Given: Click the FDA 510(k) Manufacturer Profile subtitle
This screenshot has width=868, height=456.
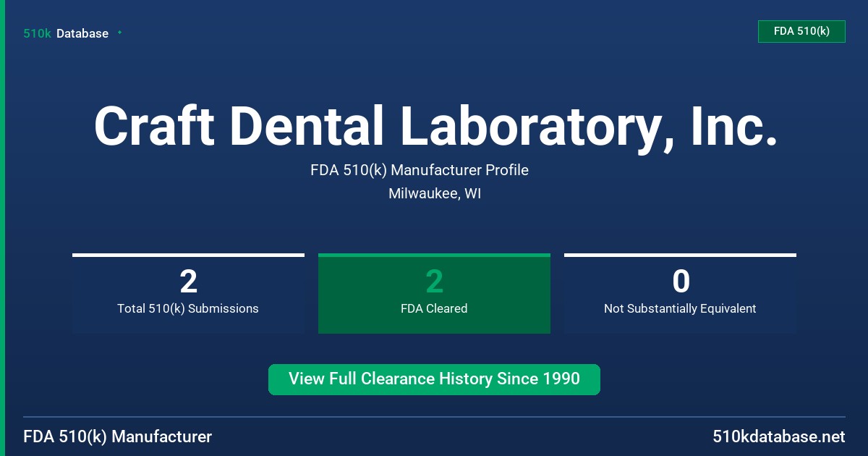Looking at the screenshot, I should click(420, 171).
